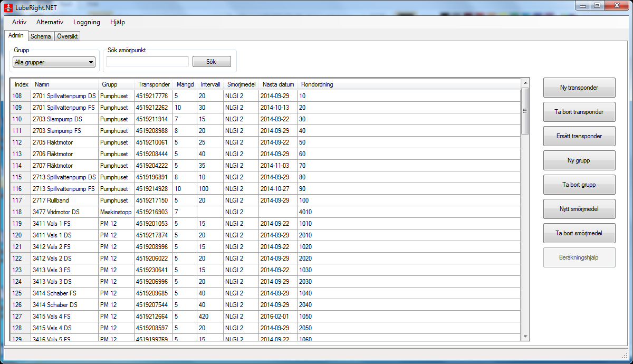Sort by the Mängd column header

185,84
